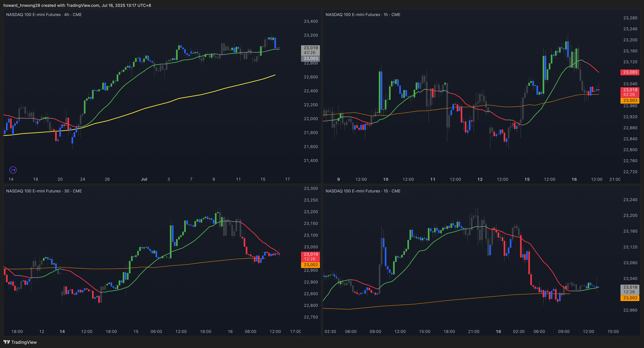The width and height of the screenshot is (644, 348).
Task: Select the NASDAQ 100 E-mini Futures 1h title
Action: 363,14
